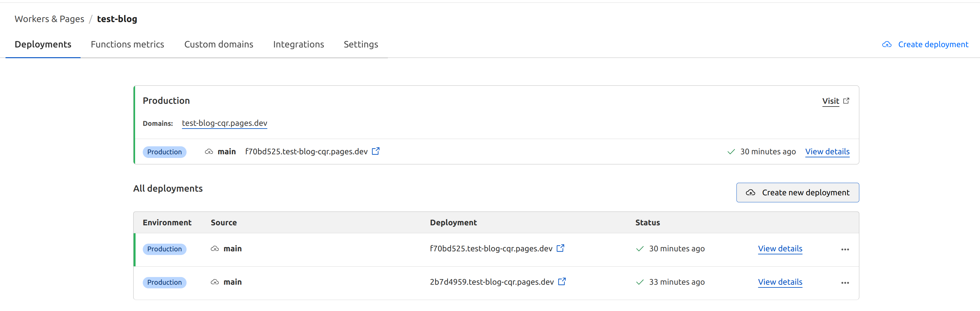View details of 33 minutes ago deployment
Viewport: 980px width, 311px height.
[780, 282]
